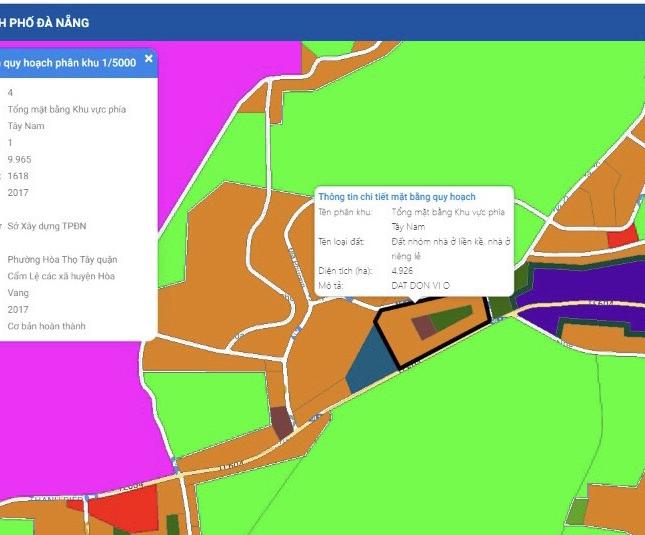
Task: Click 'Tổng mặt bằng Khu vực phía' in side panel
Action: [67, 109]
